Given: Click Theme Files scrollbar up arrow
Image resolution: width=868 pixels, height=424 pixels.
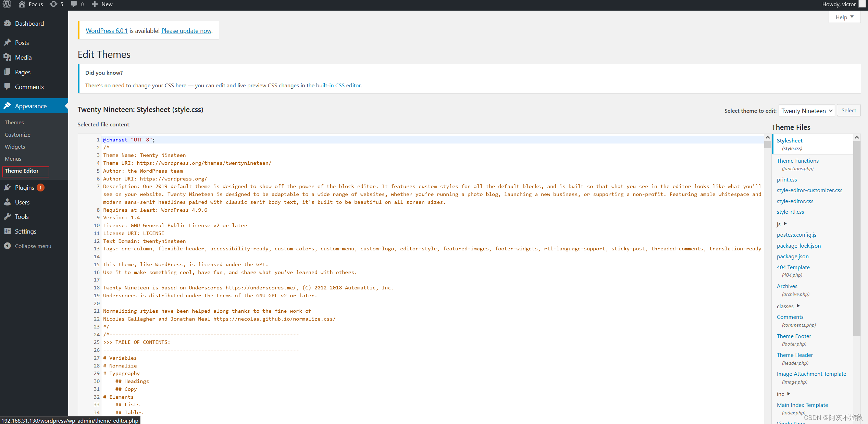Looking at the screenshot, I should (x=857, y=138).
